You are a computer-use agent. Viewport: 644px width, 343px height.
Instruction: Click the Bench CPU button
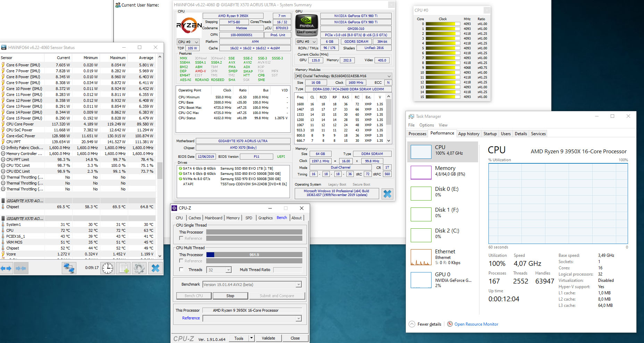click(x=194, y=296)
